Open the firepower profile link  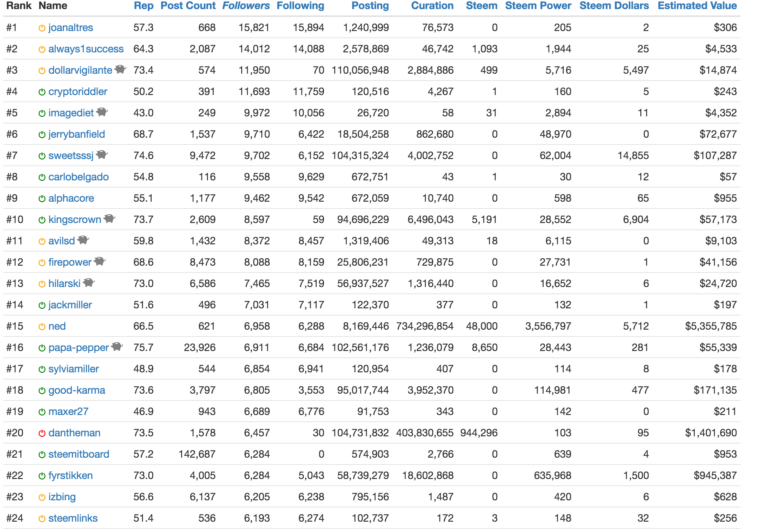70,262
